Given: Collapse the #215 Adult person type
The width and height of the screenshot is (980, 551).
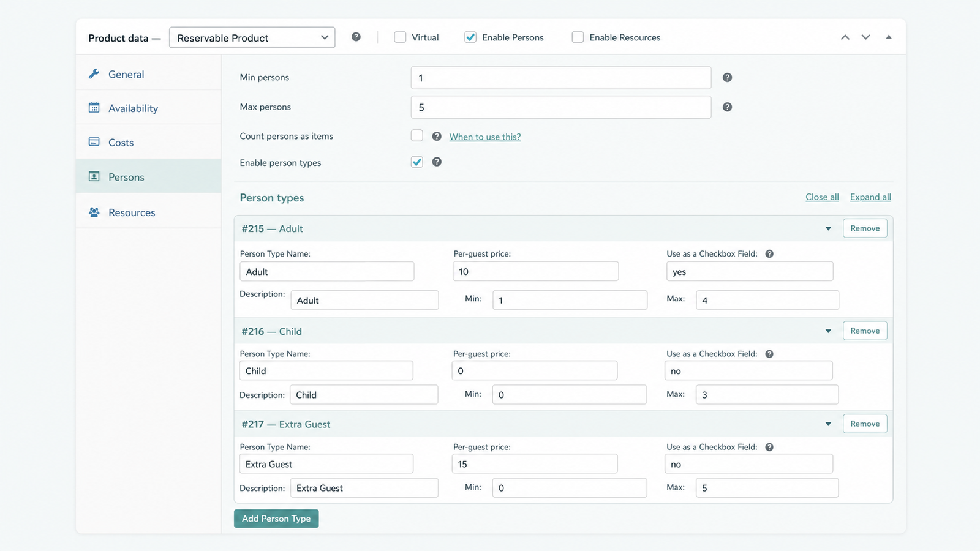Looking at the screenshot, I should tap(828, 229).
